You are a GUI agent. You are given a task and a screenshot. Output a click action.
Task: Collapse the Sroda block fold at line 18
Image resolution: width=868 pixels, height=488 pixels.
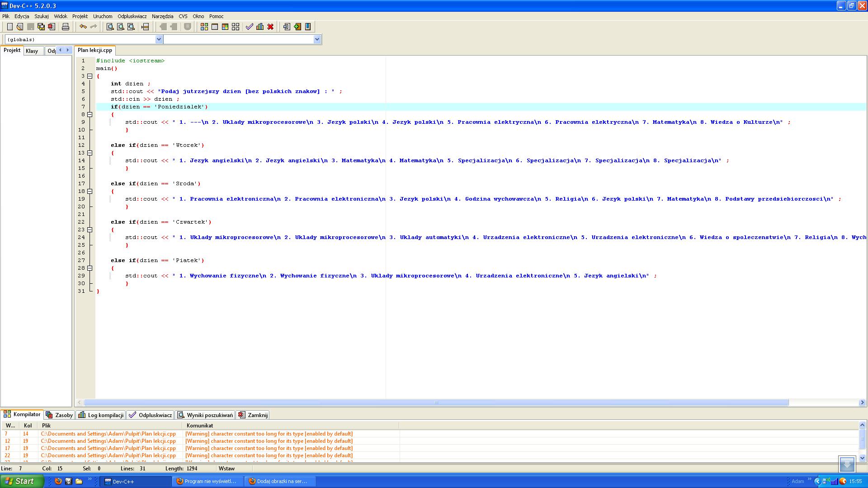(90, 191)
